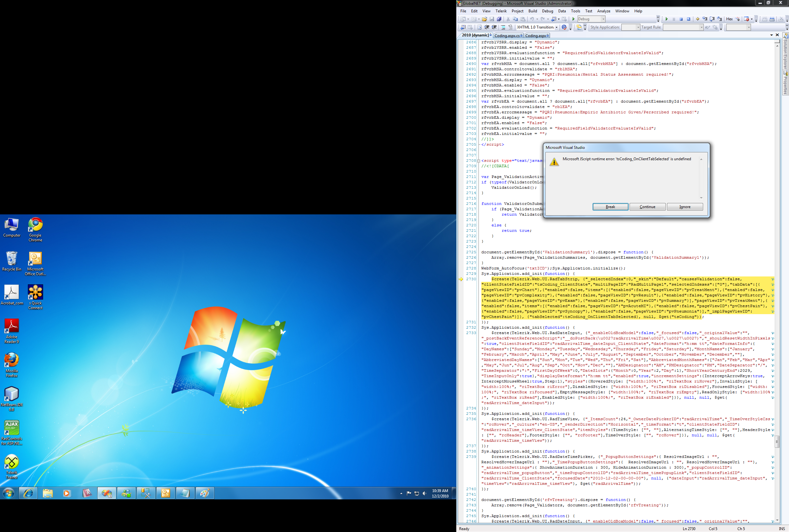Viewport: 789px width, 532px height.
Task: Collapse the script block at line 2708
Action: coord(479,161)
